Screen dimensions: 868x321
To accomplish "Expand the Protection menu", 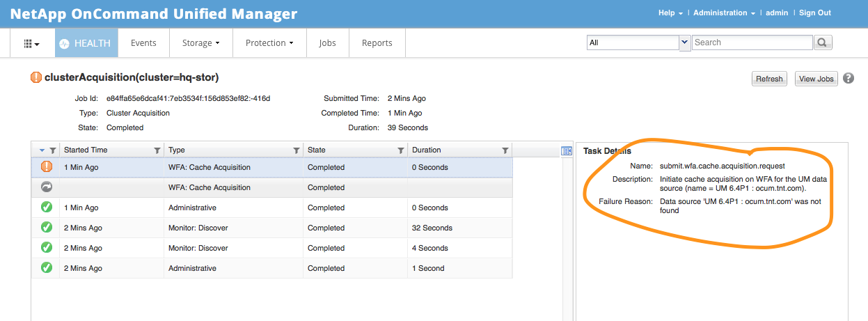I will [269, 43].
